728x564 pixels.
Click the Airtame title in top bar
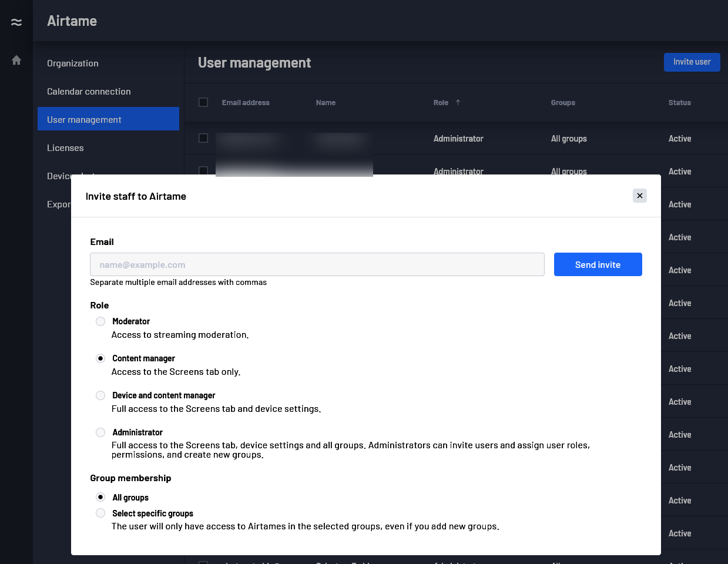coord(72,21)
